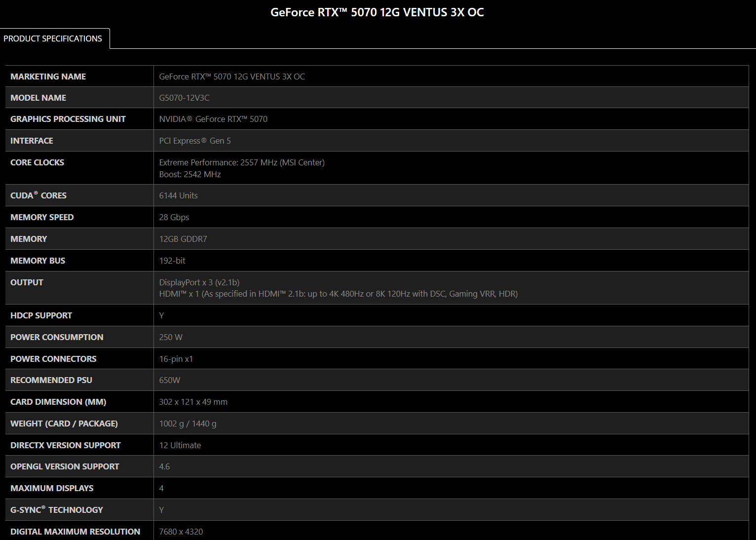Select the value 7680 x 4320
756x540 pixels.
coord(181,532)
